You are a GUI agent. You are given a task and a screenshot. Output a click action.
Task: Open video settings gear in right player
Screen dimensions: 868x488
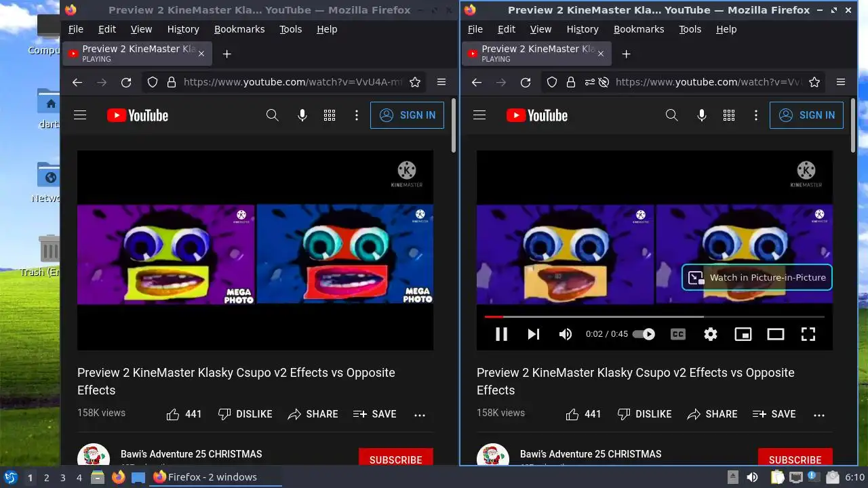710,334
